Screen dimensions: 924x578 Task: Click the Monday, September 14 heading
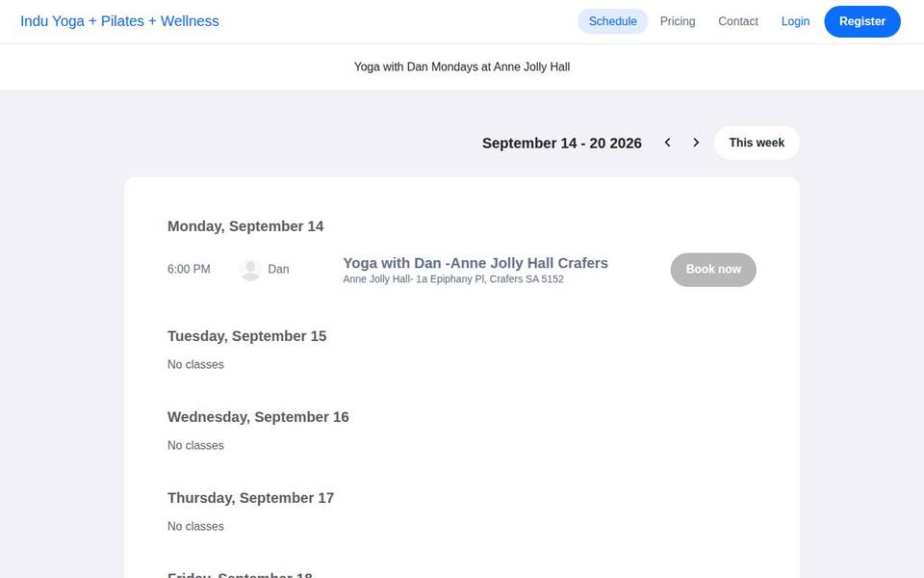pyautogui.click(x=245, y=226)
